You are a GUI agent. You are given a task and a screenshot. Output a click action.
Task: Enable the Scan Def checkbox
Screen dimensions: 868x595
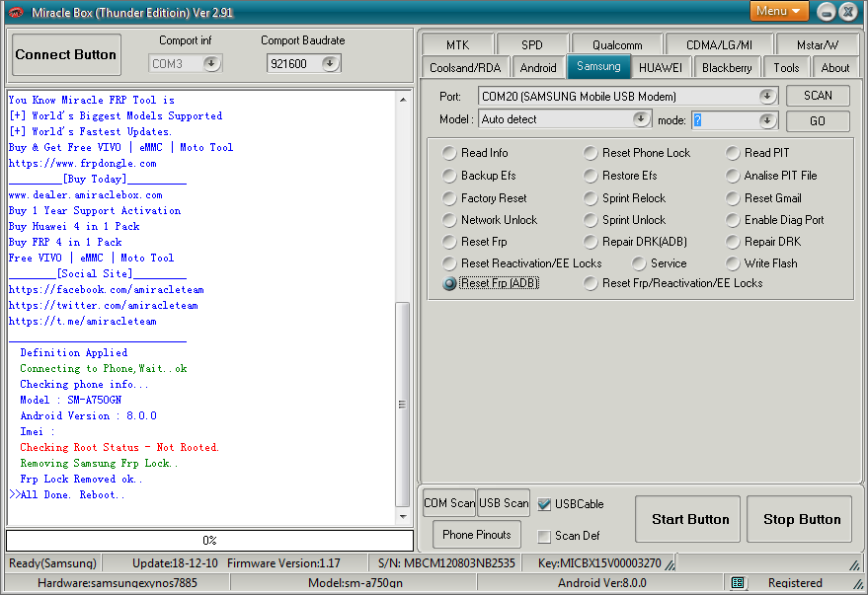pyautogui.click(x=544, y=536)
